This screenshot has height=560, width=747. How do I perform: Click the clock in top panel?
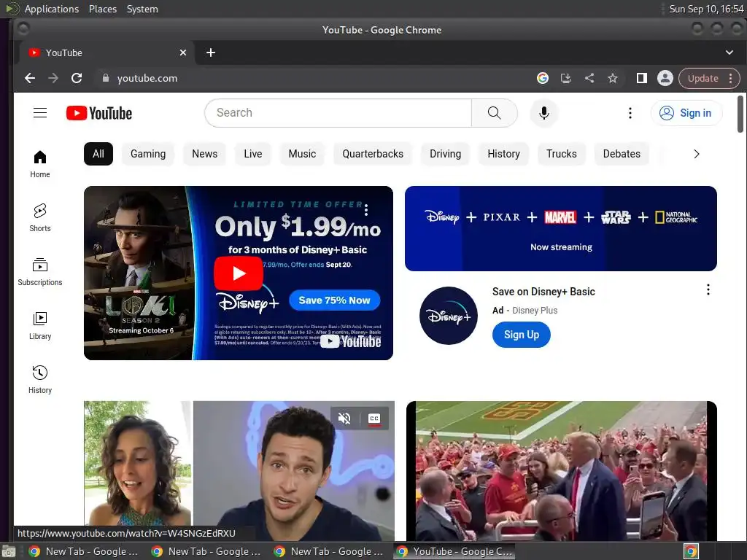(706, 9)
